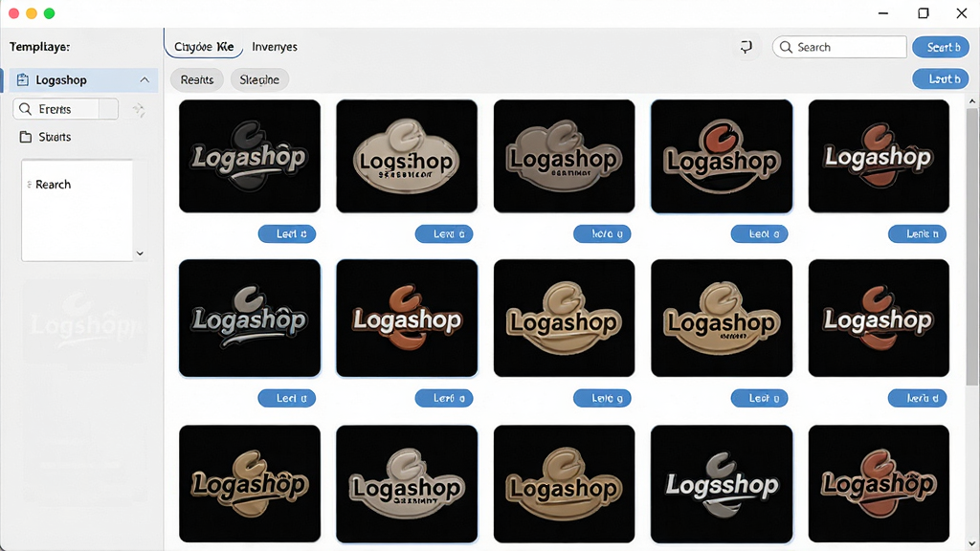Click the button below the Logs:hop oval badge

coord(444,233)
